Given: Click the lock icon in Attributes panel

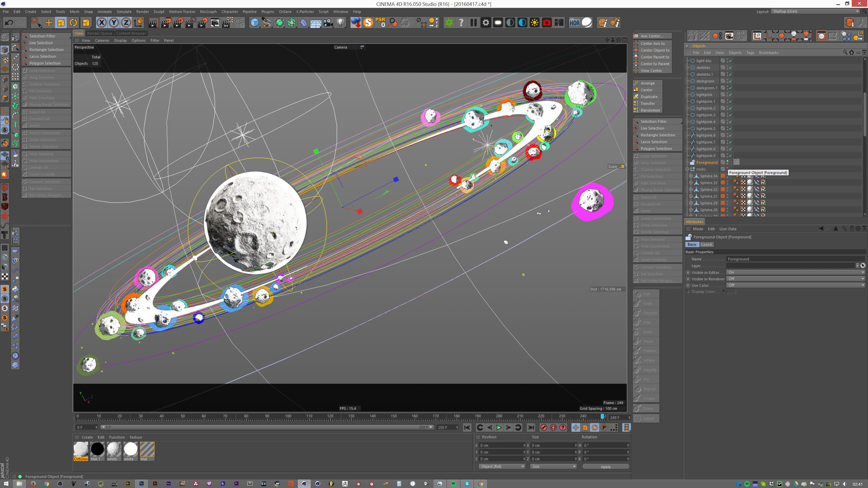Looking at the screenshot, I should 852,229.
